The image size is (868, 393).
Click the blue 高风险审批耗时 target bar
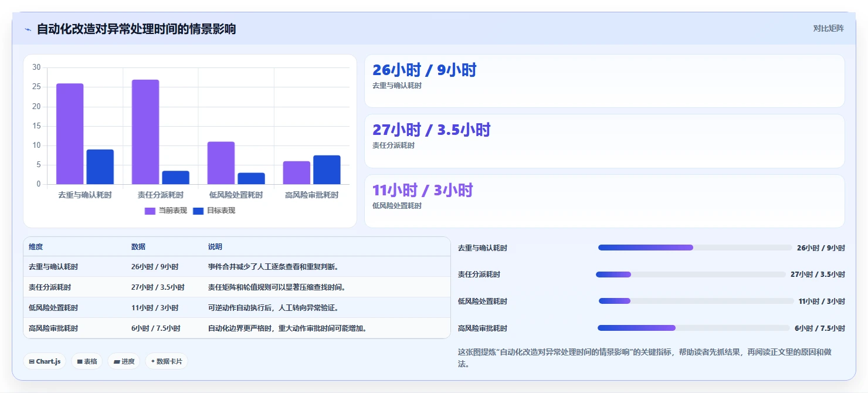click(327, 170)
